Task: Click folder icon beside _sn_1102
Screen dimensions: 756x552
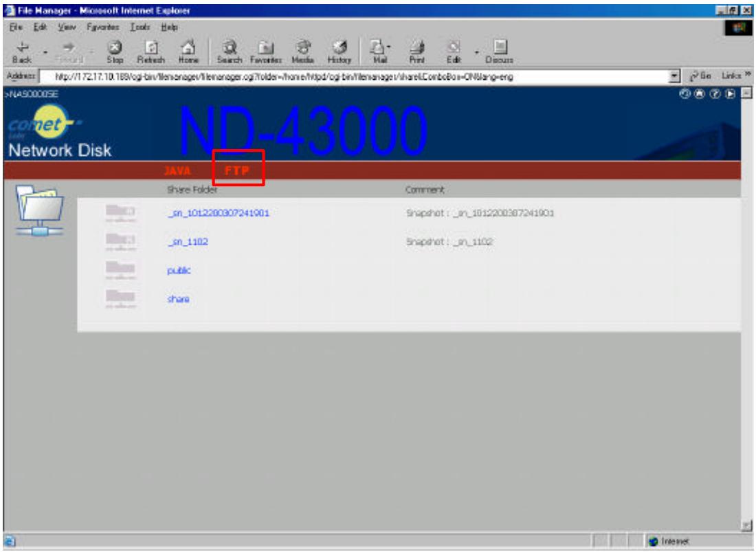Action: (120, 242)
